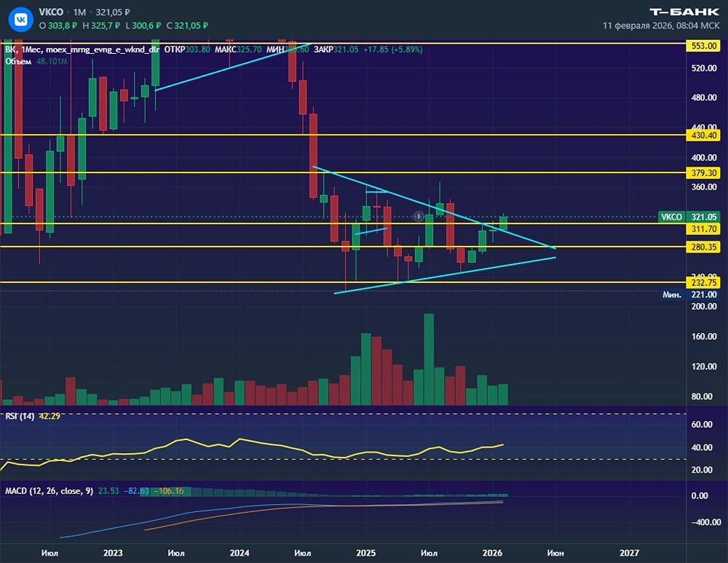The width and height of the screenshot is (728, 563).
Task: Click 160.00 on the volume axis
Action: [704, 337]
